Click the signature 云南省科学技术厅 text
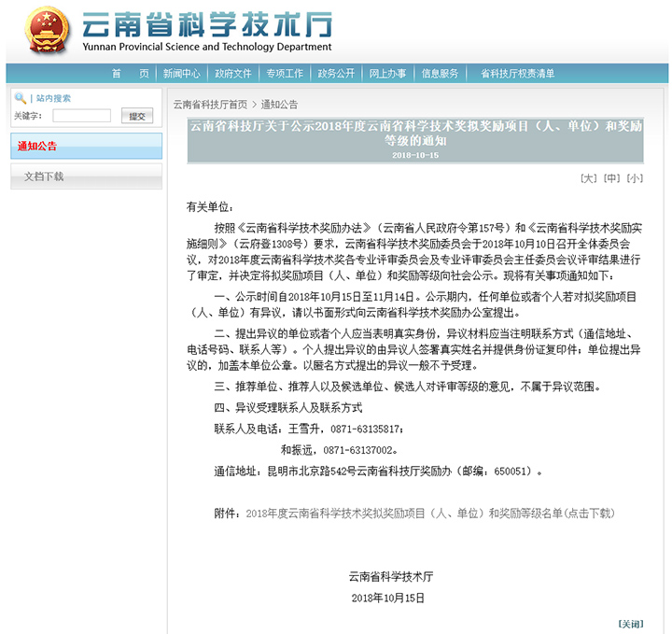Screen dimensions: 672x634 (391, 576)
